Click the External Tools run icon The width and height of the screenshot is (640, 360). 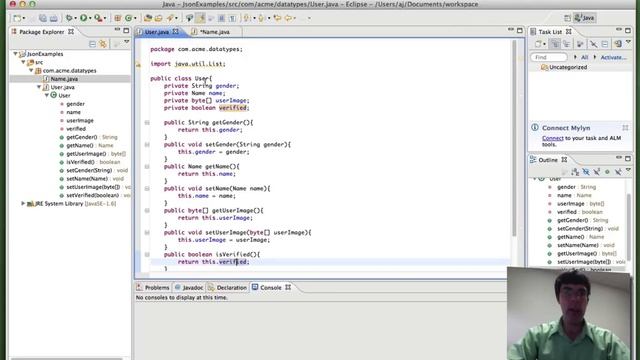(x=98, y=18)
